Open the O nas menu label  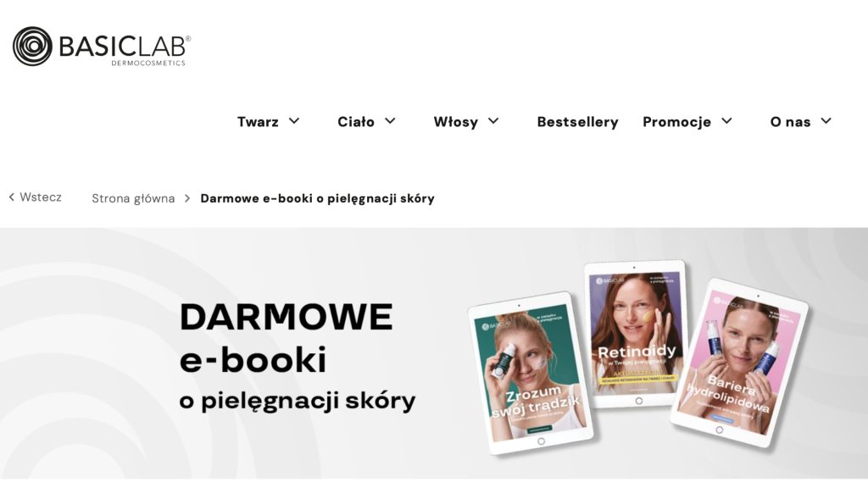point(790,122)
